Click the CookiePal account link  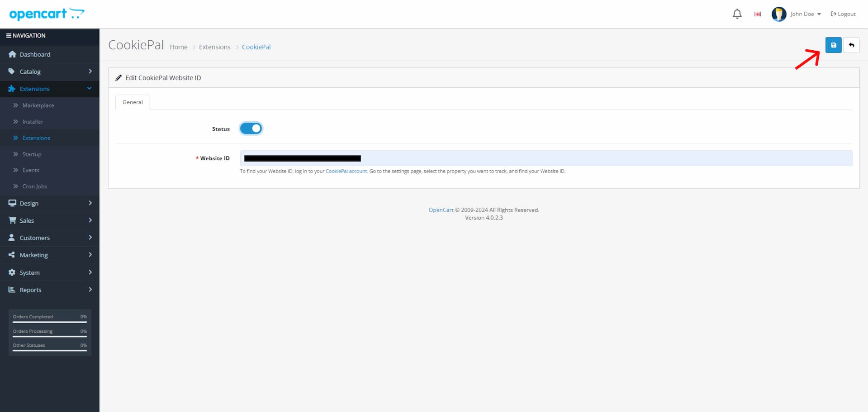pyautogui.click(x=346, y=171)
